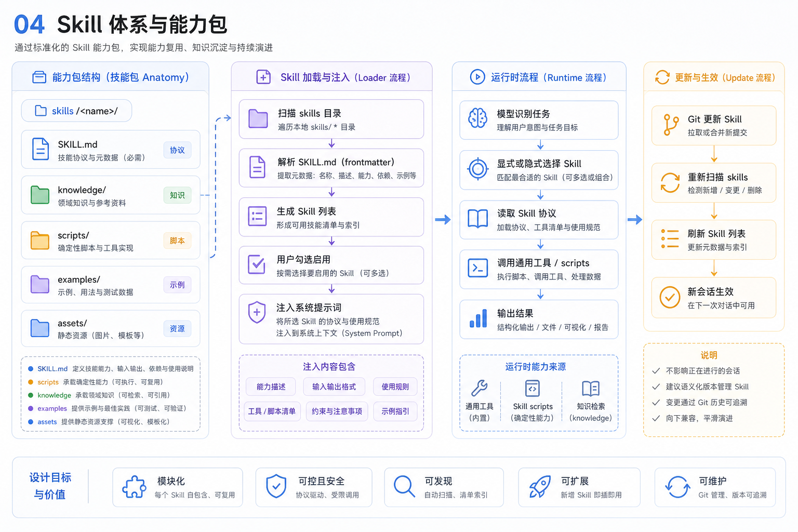Click the 工具 / 脚本清单 chip

point(272,411)
